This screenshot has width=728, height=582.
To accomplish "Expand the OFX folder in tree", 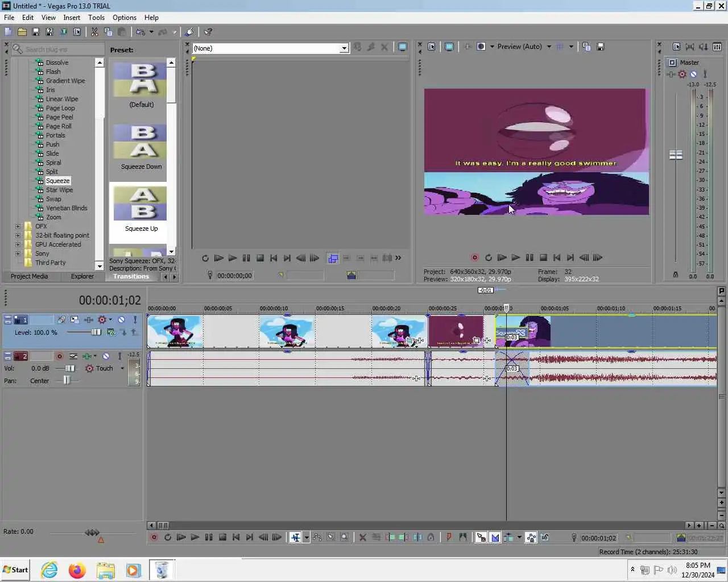I will tap(18, 226).
